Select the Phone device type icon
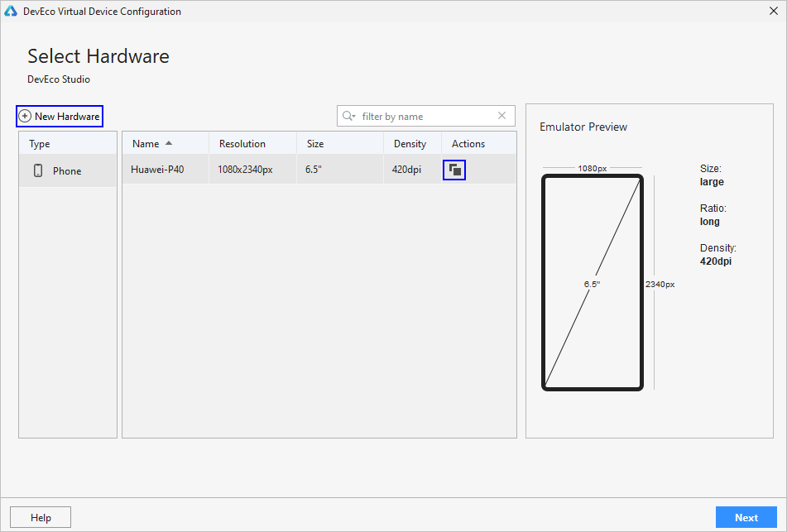Screen dimensions: 787x532 (x=38, y=171)
